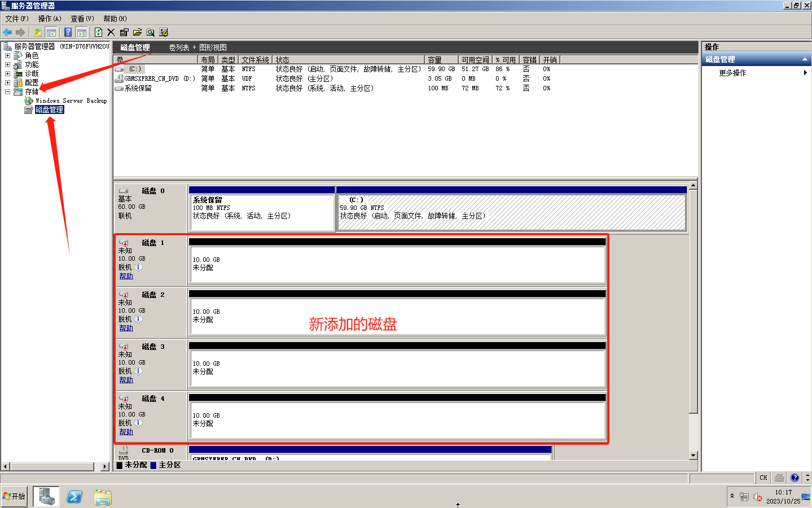Select the 系统保留 volume row in list
Viewport: 812px width, 508px height.
click(x=336, y=88)
